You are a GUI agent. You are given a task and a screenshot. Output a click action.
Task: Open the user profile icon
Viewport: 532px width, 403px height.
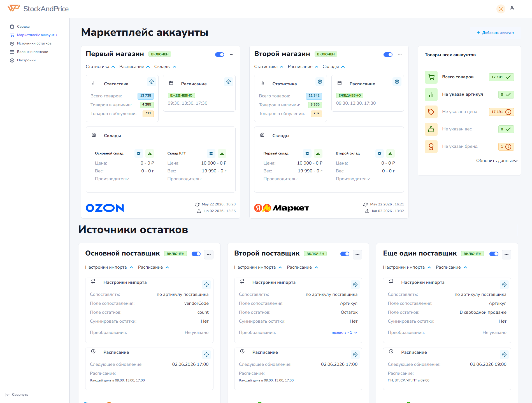512,8
